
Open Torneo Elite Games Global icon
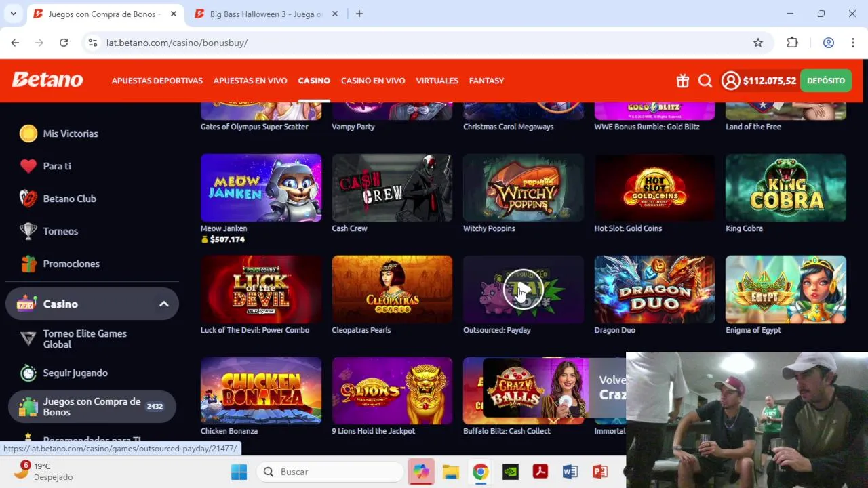(28, 339)
